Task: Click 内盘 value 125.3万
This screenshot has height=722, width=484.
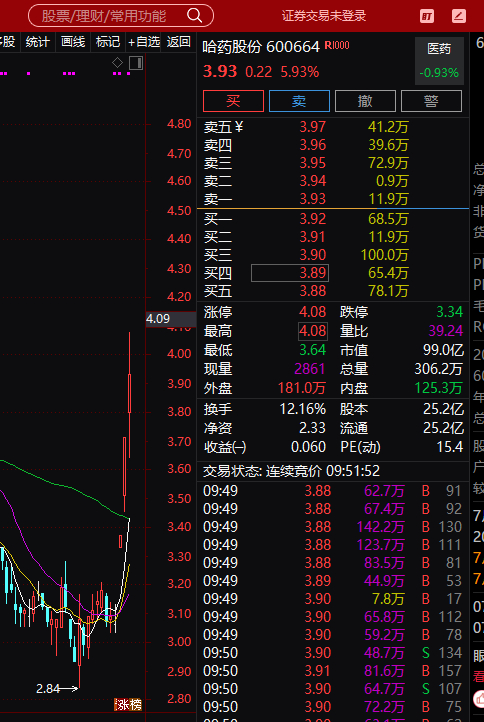Action: tap(438, 388)
